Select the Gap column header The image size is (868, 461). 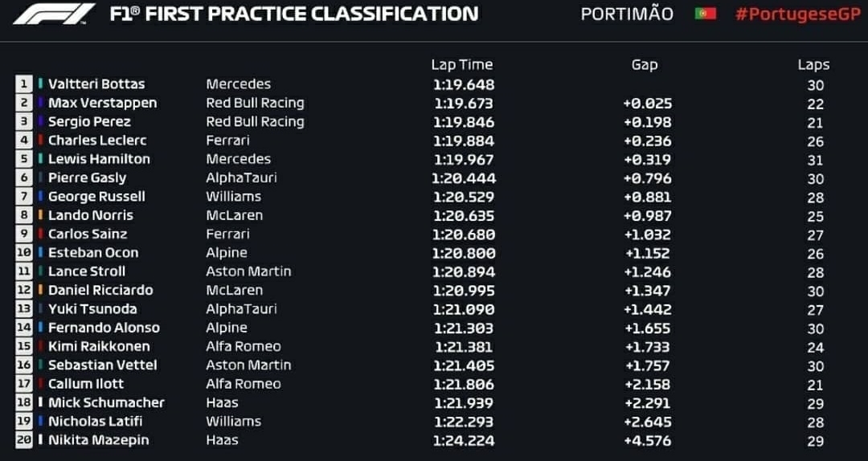[x=645, y=65]
